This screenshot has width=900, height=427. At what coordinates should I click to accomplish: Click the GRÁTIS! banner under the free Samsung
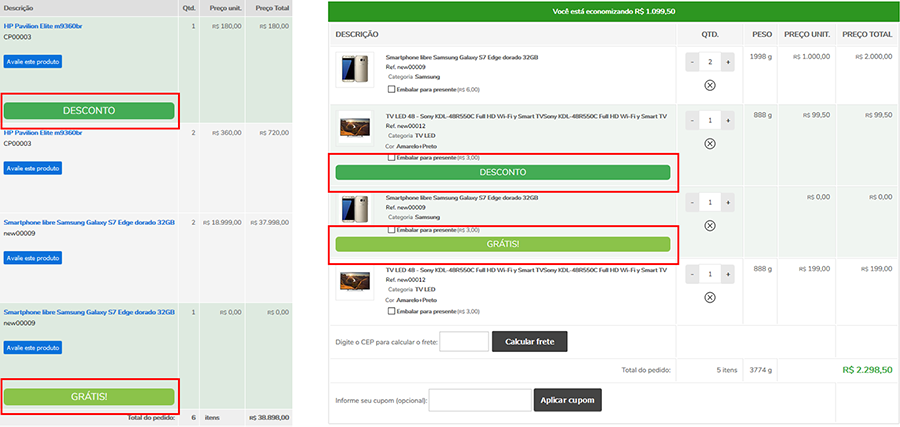coord(503,244)
